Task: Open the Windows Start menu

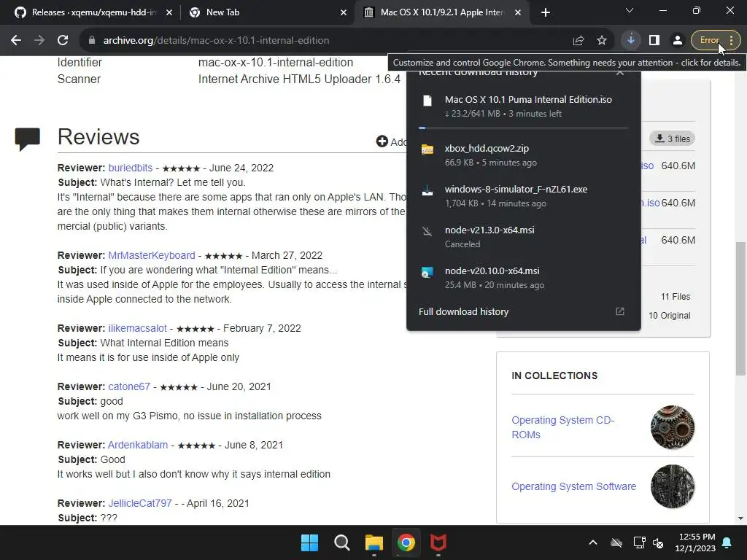Action: (x=309, y=542)
